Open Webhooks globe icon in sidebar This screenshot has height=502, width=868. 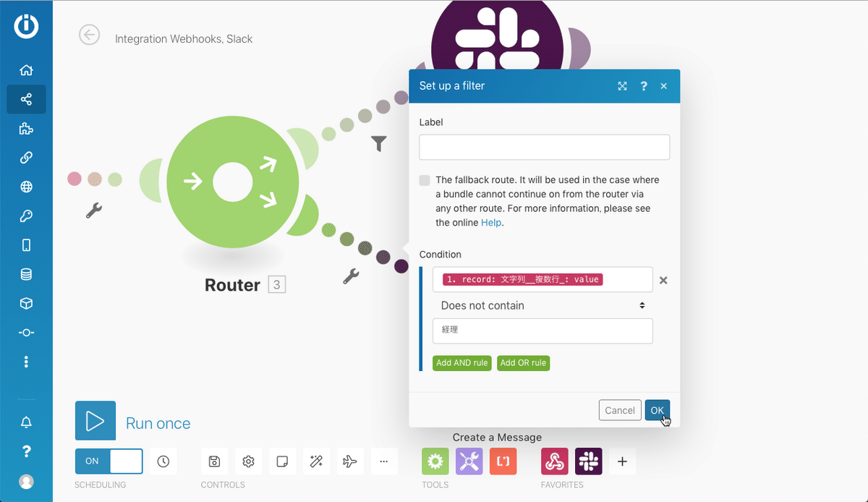[x=26, y=187]
